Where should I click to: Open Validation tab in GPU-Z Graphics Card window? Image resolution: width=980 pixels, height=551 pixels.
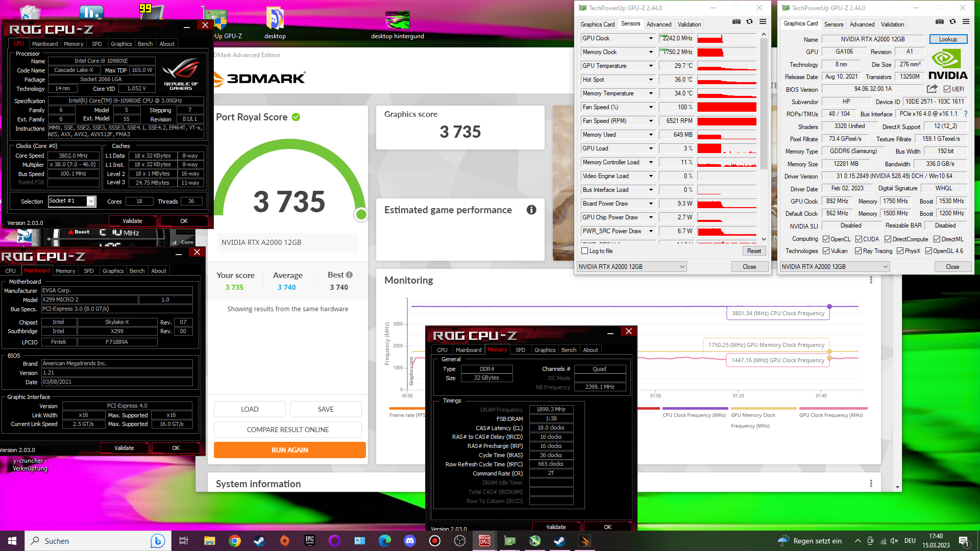pos(892,24)
